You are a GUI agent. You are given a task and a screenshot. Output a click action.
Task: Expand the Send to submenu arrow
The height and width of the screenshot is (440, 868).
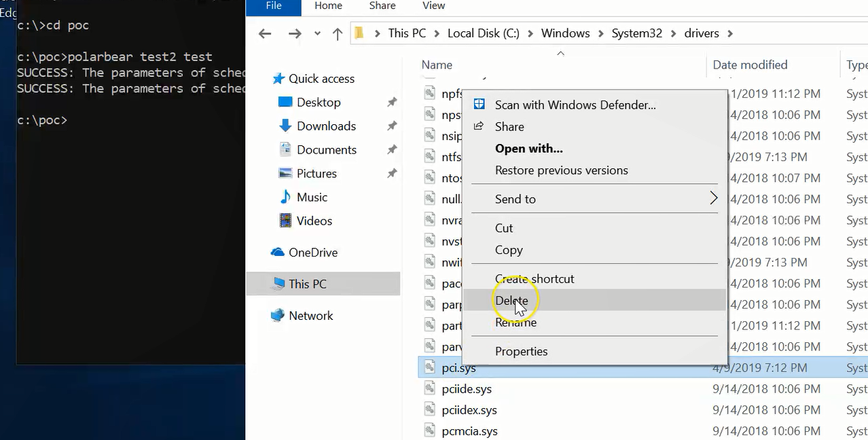(713, 198)
